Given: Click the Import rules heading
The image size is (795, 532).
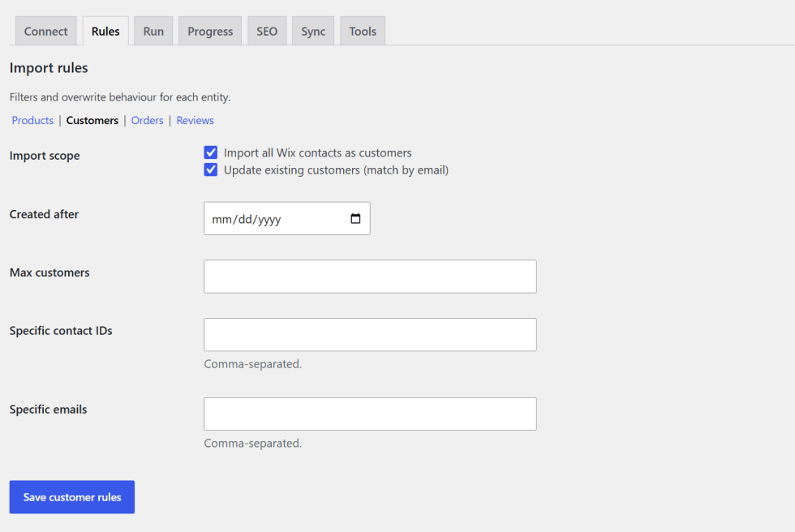Looking at the screenshot, I should 49,68.
